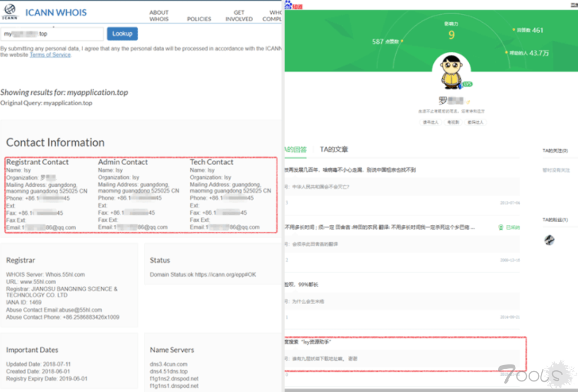This screenshot has height=392, width=580.
Task: Click the green LV5 level badge
Action: [x=467, y=84]
